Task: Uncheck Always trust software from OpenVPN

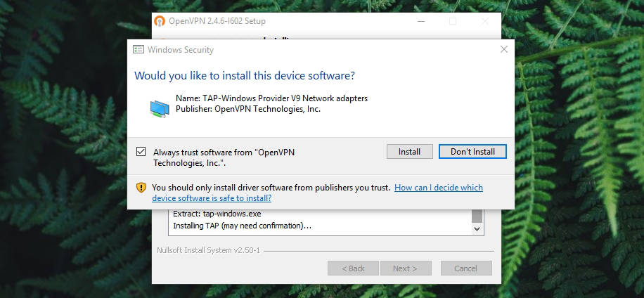Action: click(141, 152)
